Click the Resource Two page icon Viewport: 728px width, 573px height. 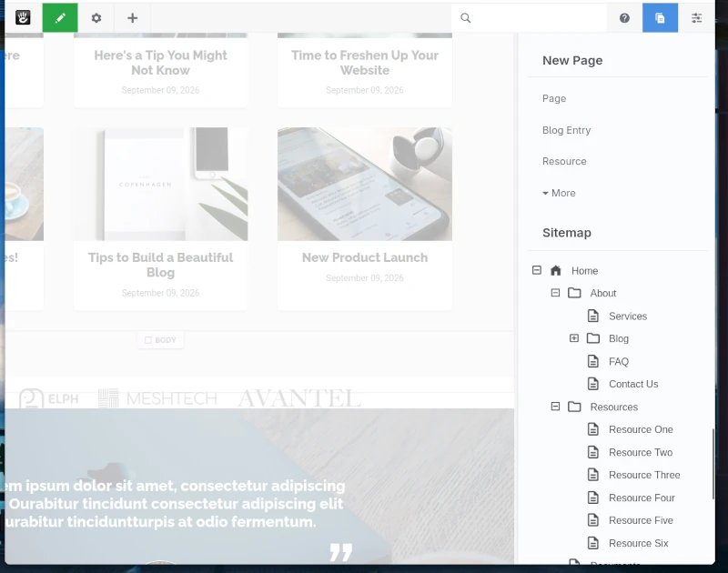[593, 452]
